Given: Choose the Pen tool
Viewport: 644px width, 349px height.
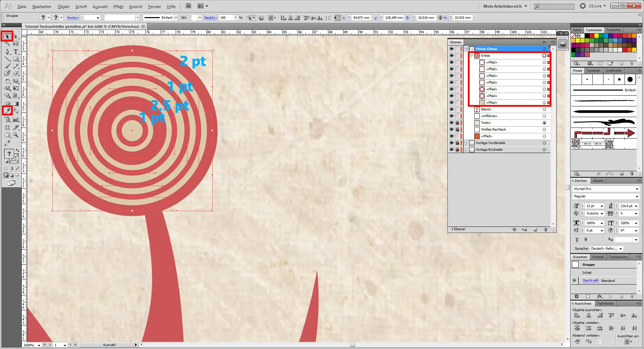Looking at the screenshot, I should coord(7,52).
